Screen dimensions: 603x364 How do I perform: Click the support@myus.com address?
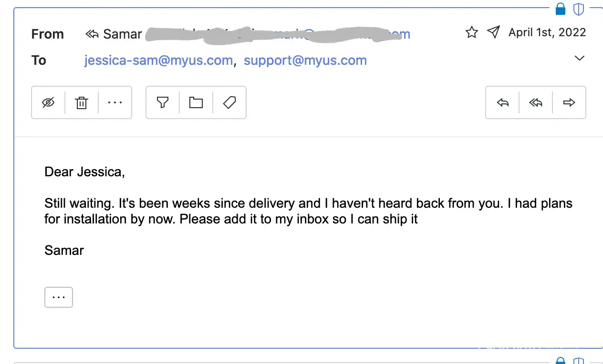click(305, 61)
